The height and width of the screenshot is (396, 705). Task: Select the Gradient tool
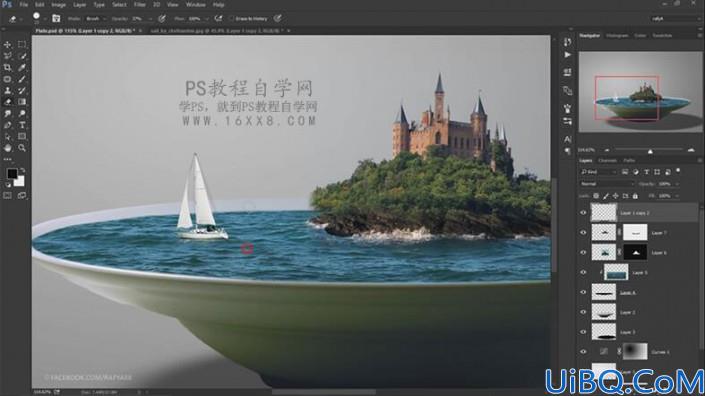pos(22,102)
